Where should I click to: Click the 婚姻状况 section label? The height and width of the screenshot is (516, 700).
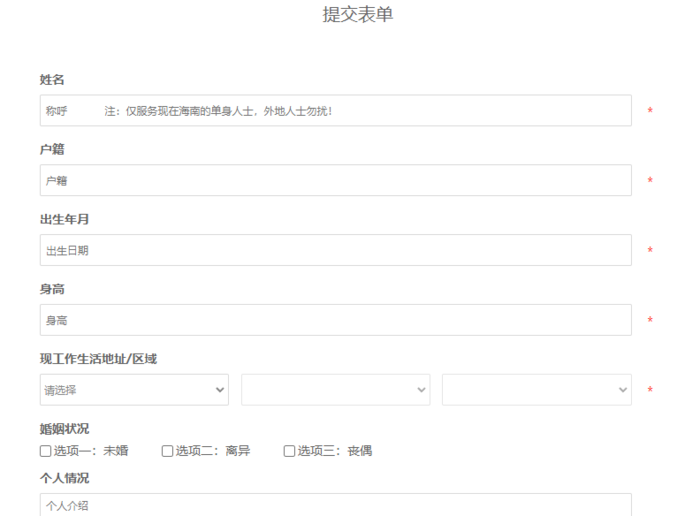[x=64, y=429]
